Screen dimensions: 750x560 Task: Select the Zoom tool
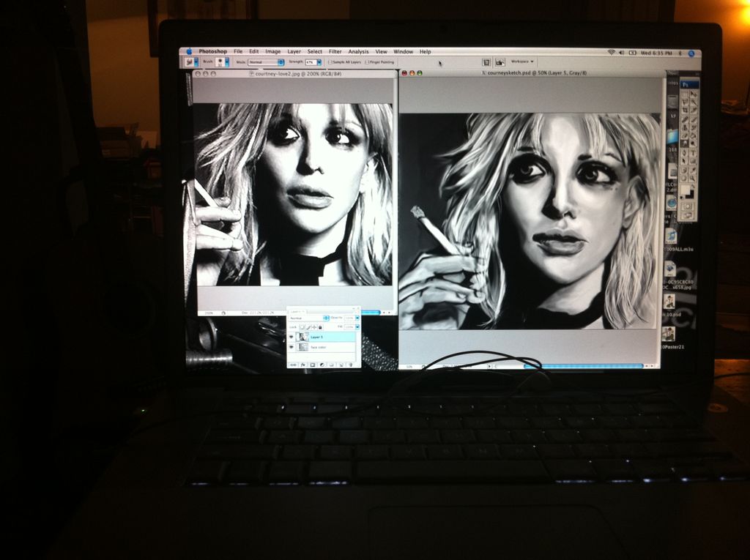[x=694, y=176]
